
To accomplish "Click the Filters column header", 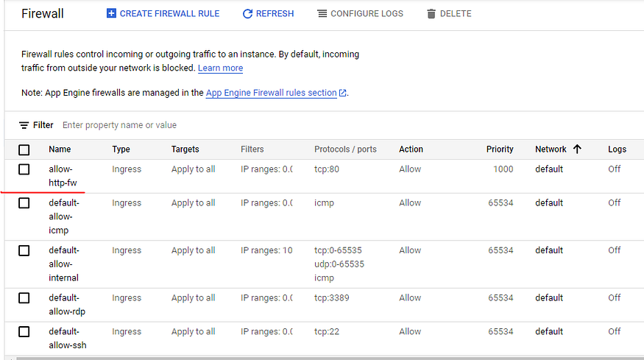I will click(x=252, y=149).
